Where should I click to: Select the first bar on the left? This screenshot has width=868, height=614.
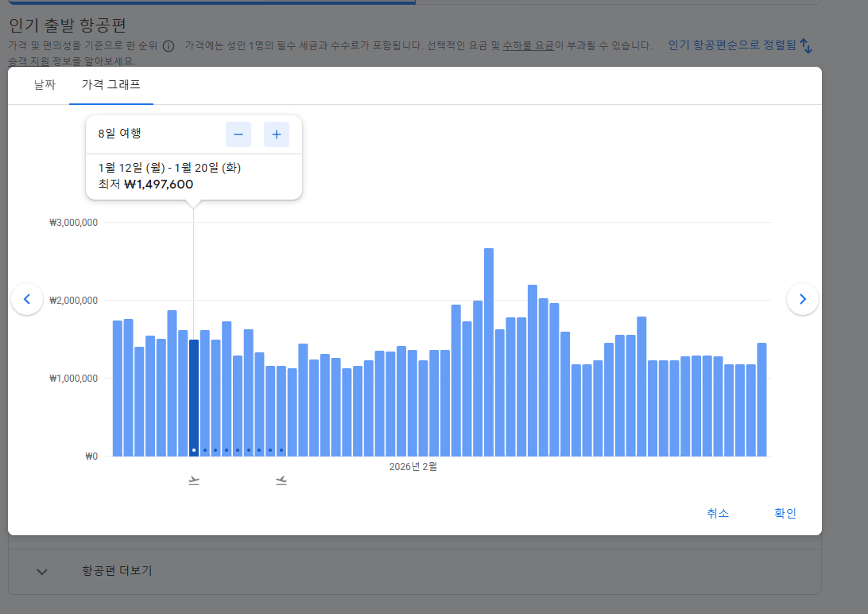click(x=118, y=389)
